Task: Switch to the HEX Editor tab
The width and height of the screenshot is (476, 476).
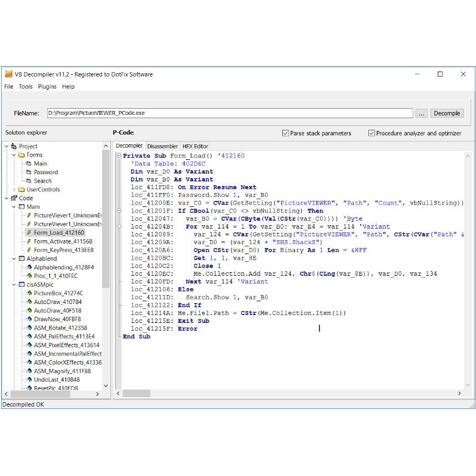Action: tap(195, 146)
